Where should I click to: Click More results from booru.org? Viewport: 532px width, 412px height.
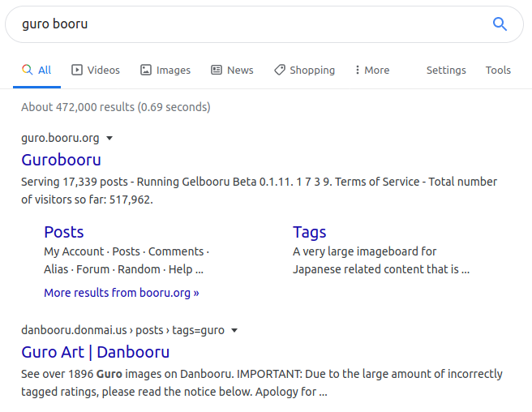[121, 293]
